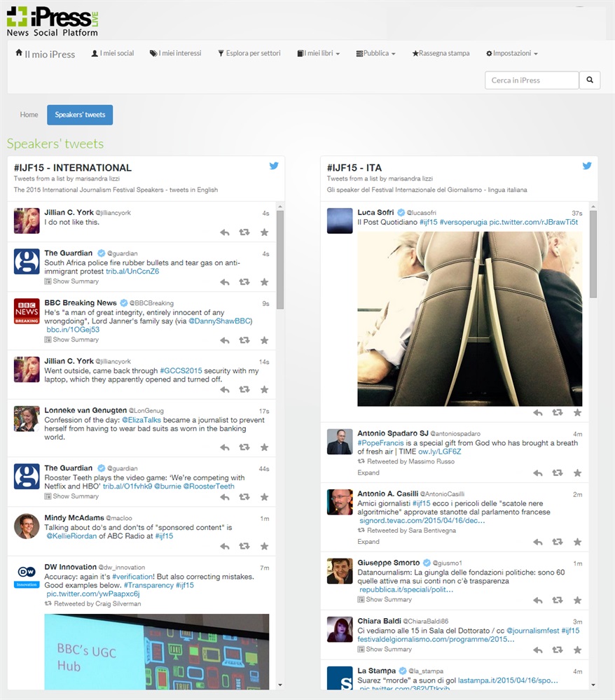Open 'Esplora per settori' menu item

click(x=249, y=53)
